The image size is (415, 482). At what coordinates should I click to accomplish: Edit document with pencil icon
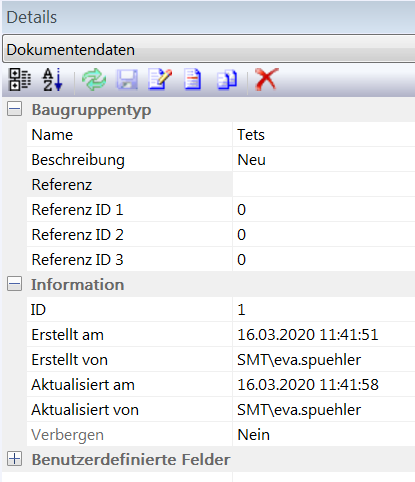[x=160, y=79]
